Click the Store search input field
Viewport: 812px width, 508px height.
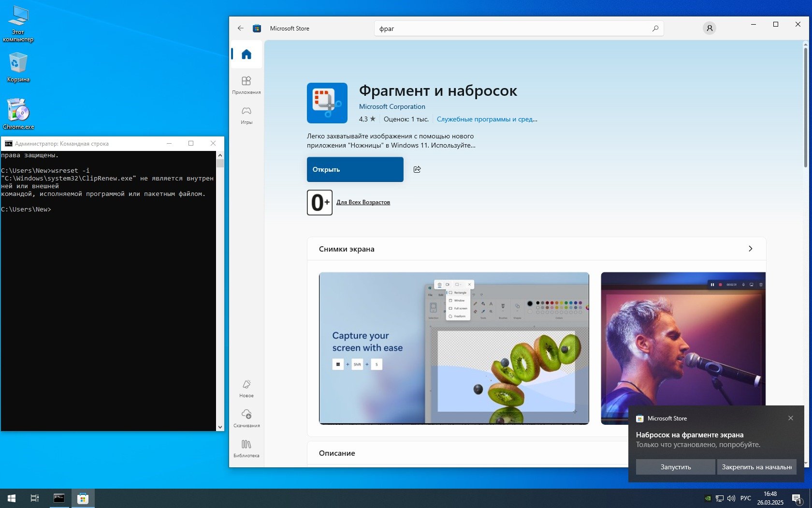pyautogui.click(x=512, y=29)
